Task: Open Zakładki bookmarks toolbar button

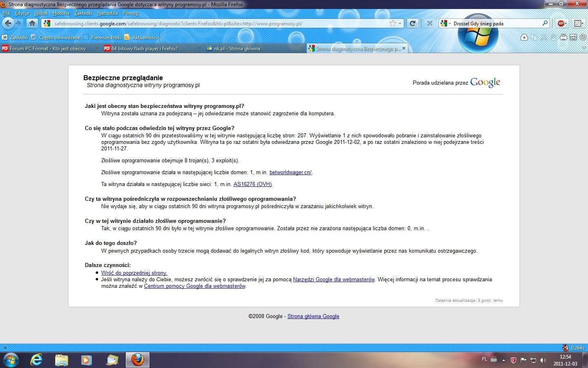Action: pyautogui.click(x=15, y=37)
